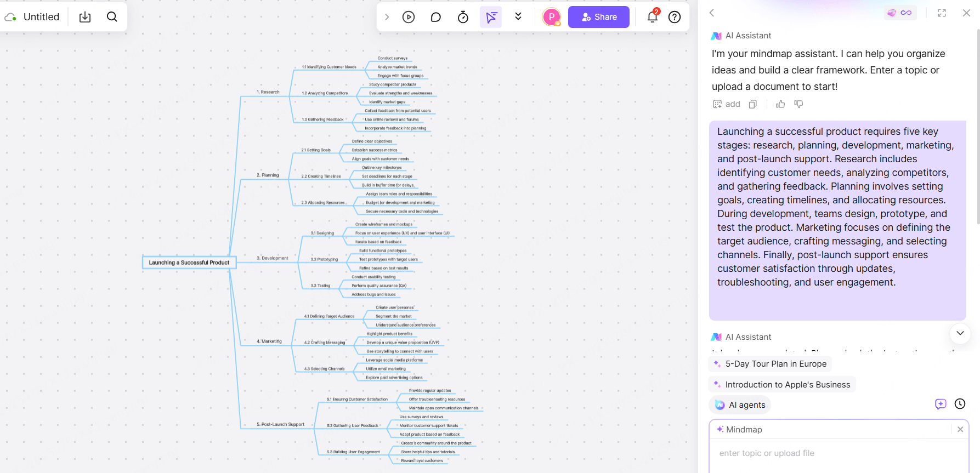
Task: Select '1.1 Identifying Customer Needs' node
Action: pos(329,67)
